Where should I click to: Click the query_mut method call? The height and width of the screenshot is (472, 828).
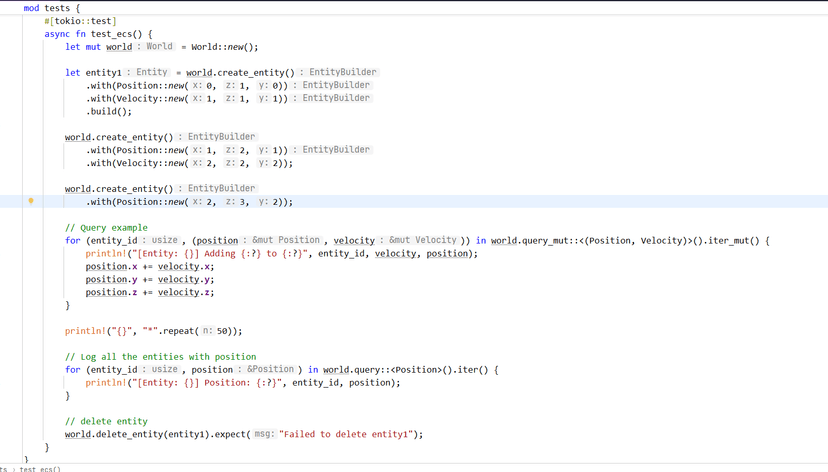(x=550, y=241)
